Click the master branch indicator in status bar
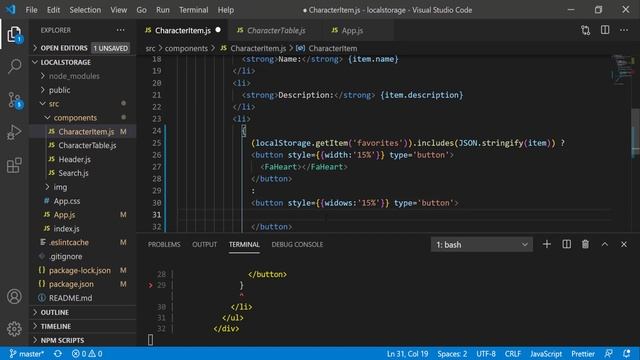The width and height of the screenshot is (640, 360). pos(27,353)
